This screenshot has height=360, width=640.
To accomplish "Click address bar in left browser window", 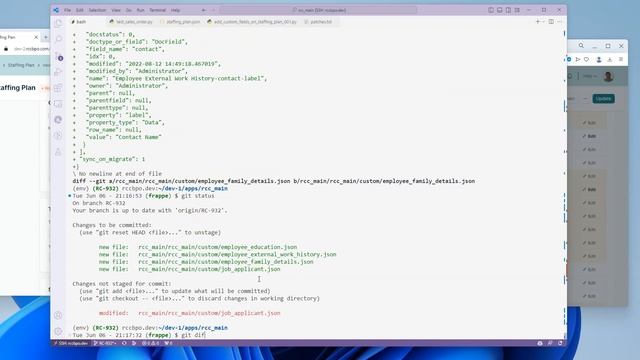I will click(x=31, y=49).
